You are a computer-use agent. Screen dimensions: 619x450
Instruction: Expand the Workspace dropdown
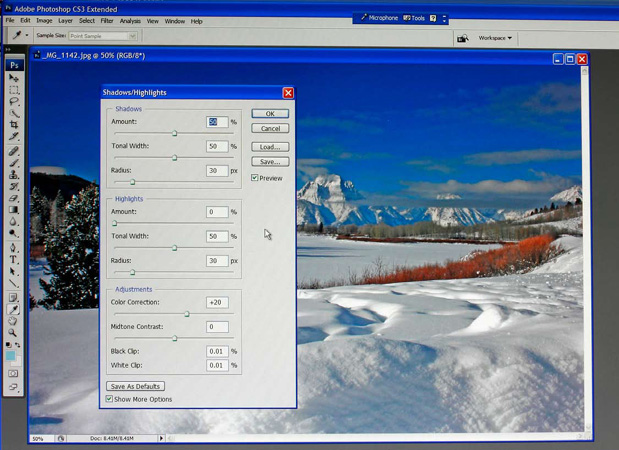tap(495, 38)
